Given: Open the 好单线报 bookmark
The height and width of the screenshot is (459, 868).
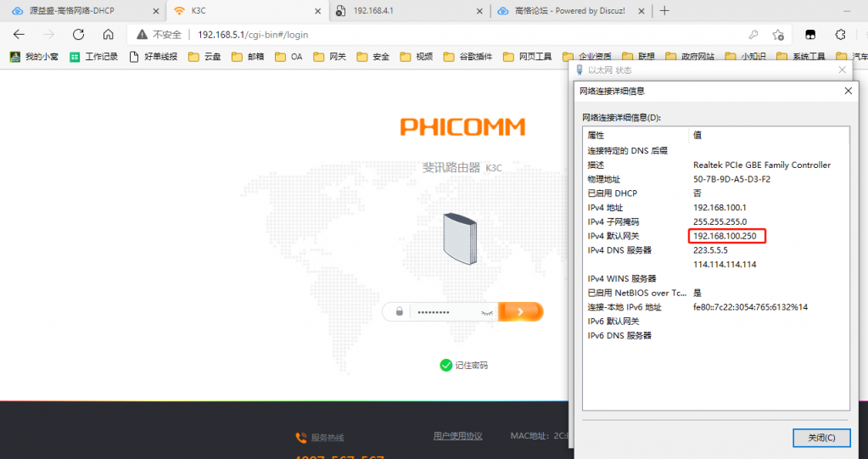Looking at the screenshot, I should (x=154, y=57).
